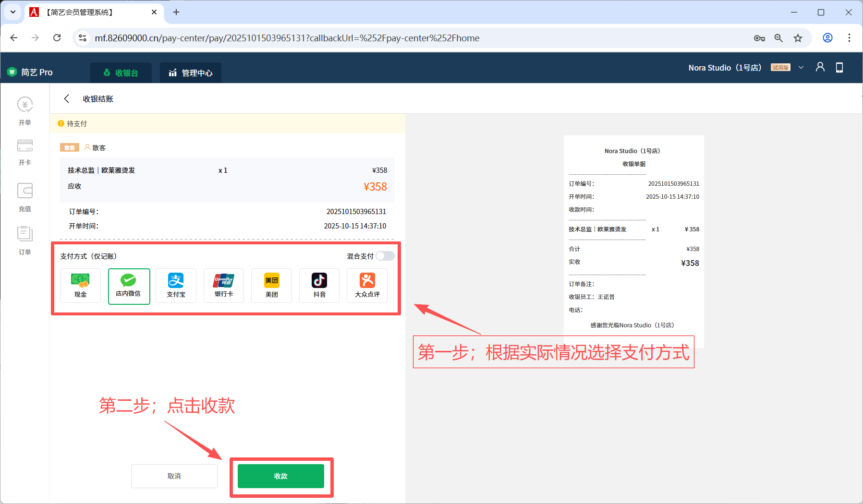Go to 充值 recharge in the sidebar
This screenshot has height=504, width=863.
click(x=25, y=197)
